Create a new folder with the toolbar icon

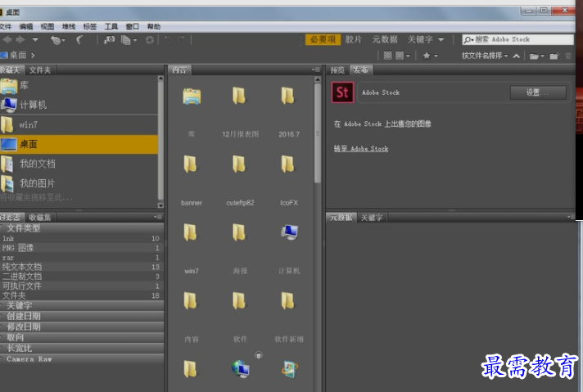pyautogui.click(x=554, y=56)
